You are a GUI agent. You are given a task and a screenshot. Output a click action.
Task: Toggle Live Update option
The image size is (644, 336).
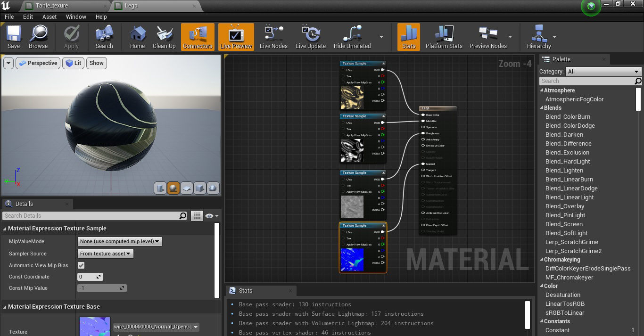pos(311,37)
